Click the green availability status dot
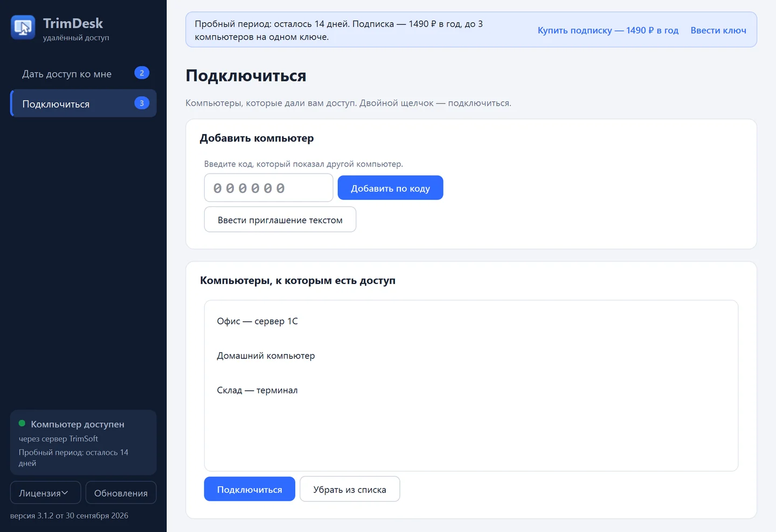This screenshot has width=776, height=532. [x=22, y=423]
